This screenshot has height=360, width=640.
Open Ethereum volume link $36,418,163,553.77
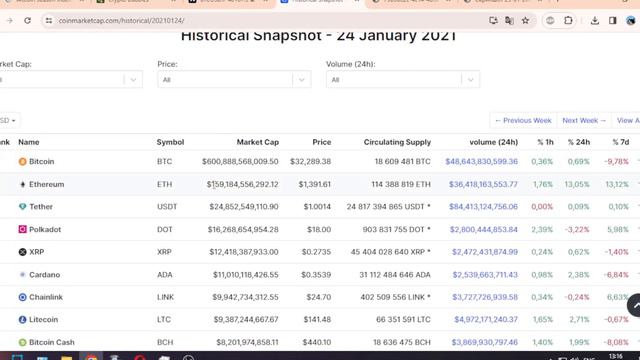[483, 184]
